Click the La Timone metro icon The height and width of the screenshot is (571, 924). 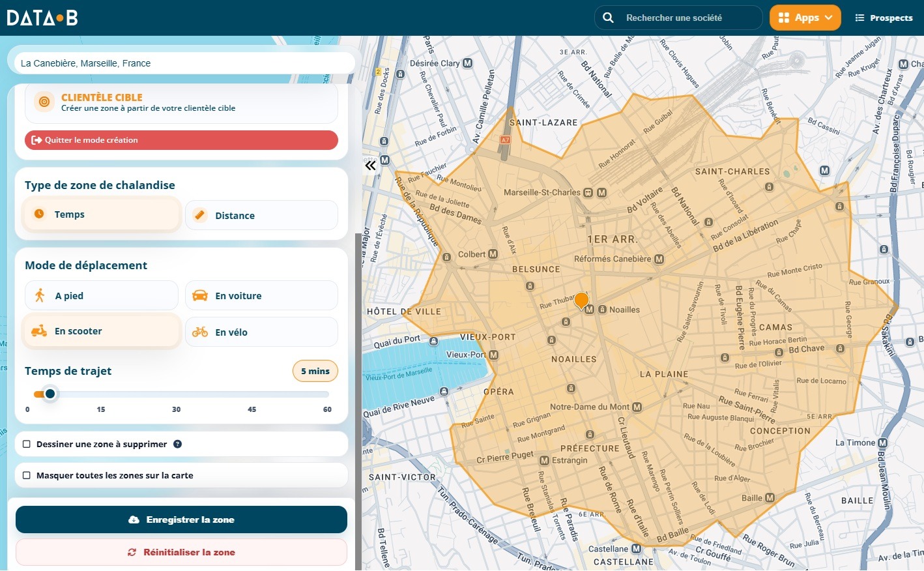883,443
